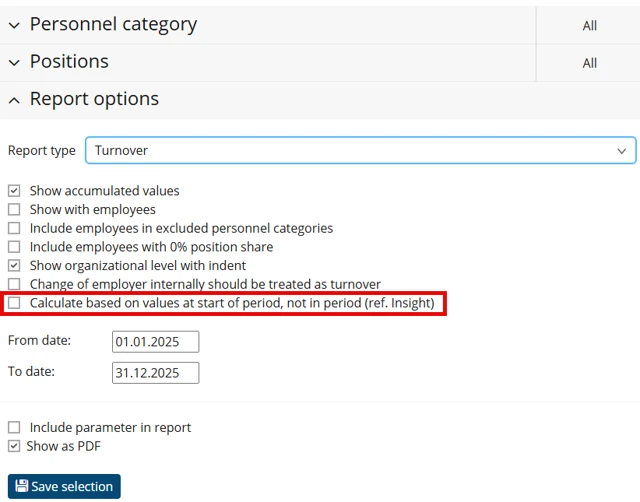Image resolution: width=640 pixels, height=502 pixels.
Task: Uncheck Show as PDF option
Action: [x=14, y=447]
